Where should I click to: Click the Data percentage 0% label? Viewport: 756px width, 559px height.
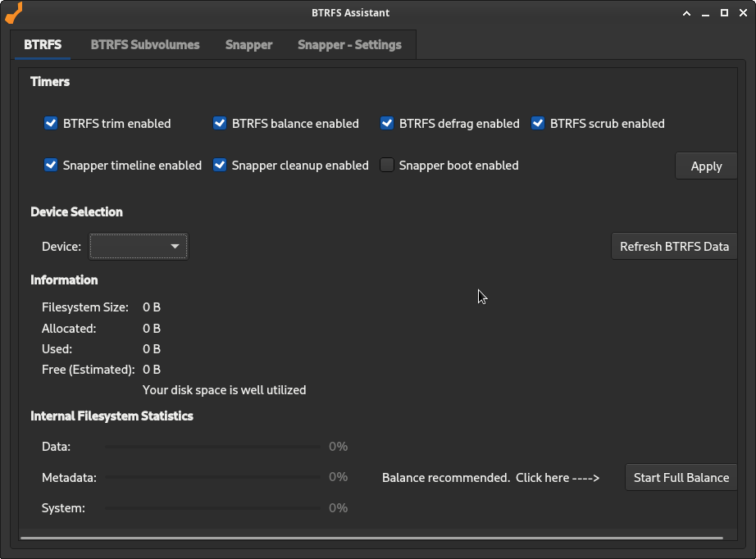coord(338,447)
